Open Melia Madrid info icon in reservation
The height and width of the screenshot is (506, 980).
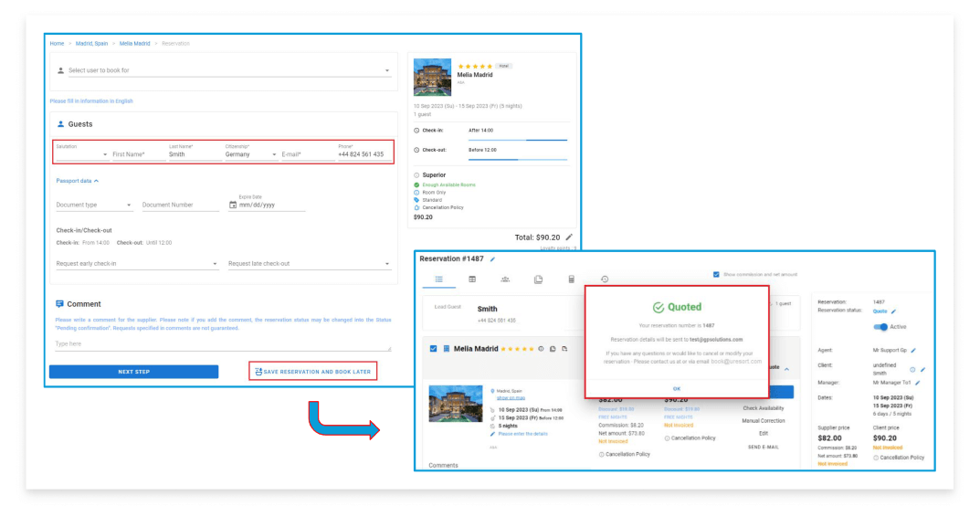click(542, 349)
